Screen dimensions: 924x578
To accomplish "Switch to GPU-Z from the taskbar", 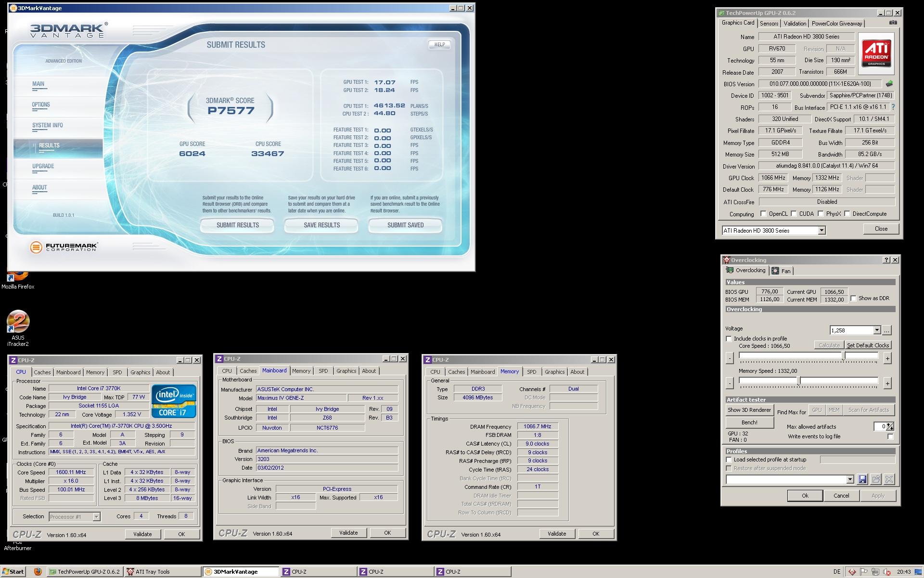I will click(x=85, y=572).
